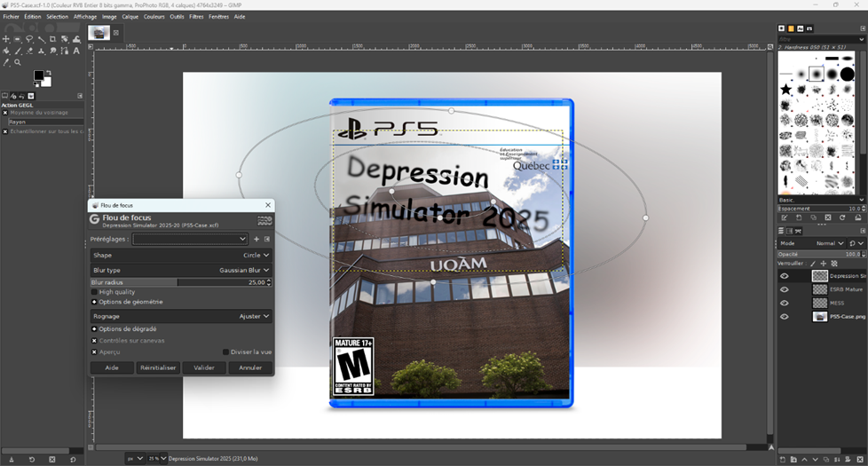This screenshot has height=466, width=868.
Task: Select the Zoom magnifier tool
Action: [x=18, y=62]
